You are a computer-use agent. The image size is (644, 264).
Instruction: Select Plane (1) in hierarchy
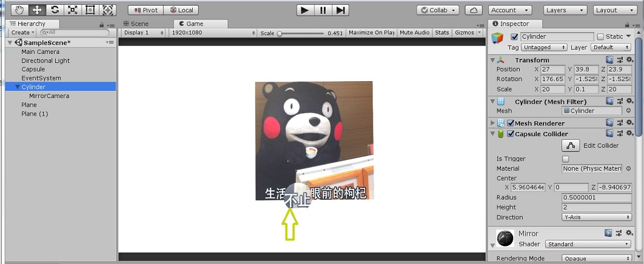coord(35,114)
